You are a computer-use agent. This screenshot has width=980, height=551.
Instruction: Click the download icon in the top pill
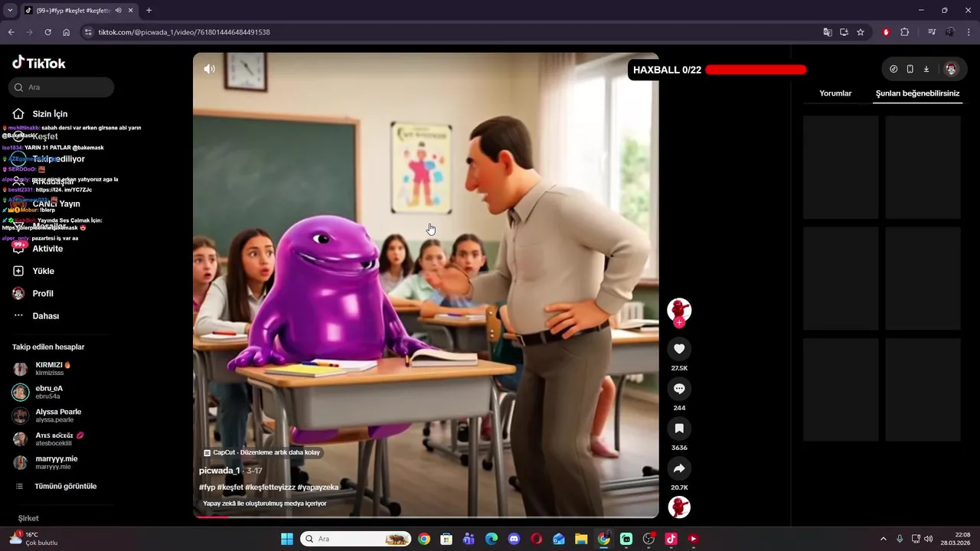point(926,69)
